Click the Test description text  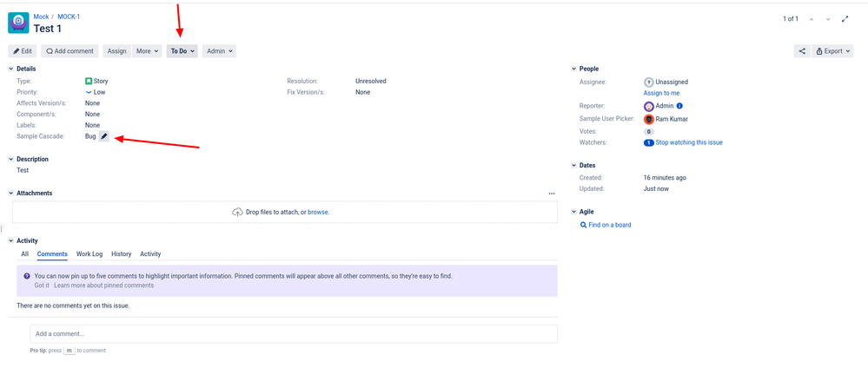23,170
